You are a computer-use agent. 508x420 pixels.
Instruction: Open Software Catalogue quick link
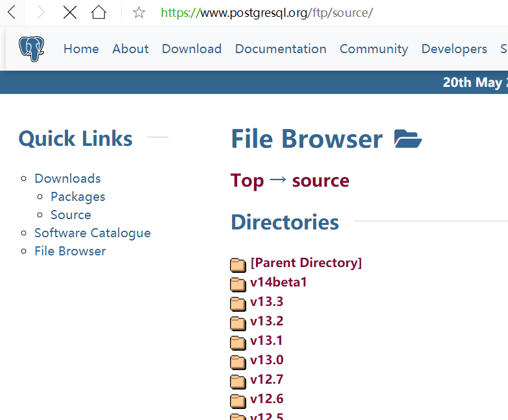coord(93,233)
